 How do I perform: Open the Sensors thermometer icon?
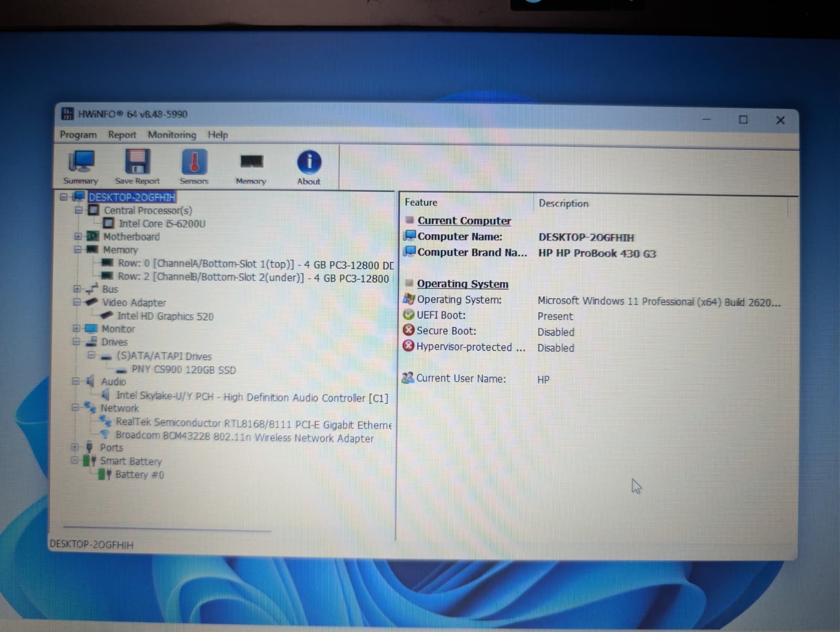(x=194, y=162)
